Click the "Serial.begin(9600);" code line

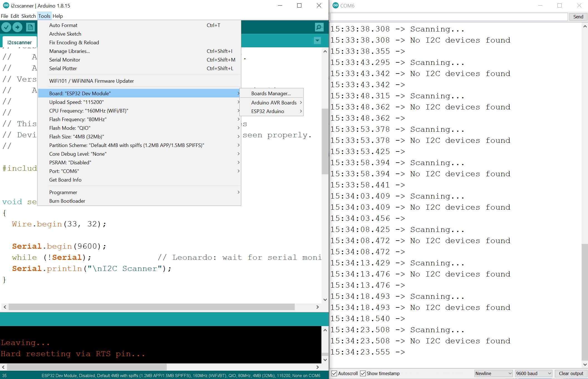click(59, 246)
